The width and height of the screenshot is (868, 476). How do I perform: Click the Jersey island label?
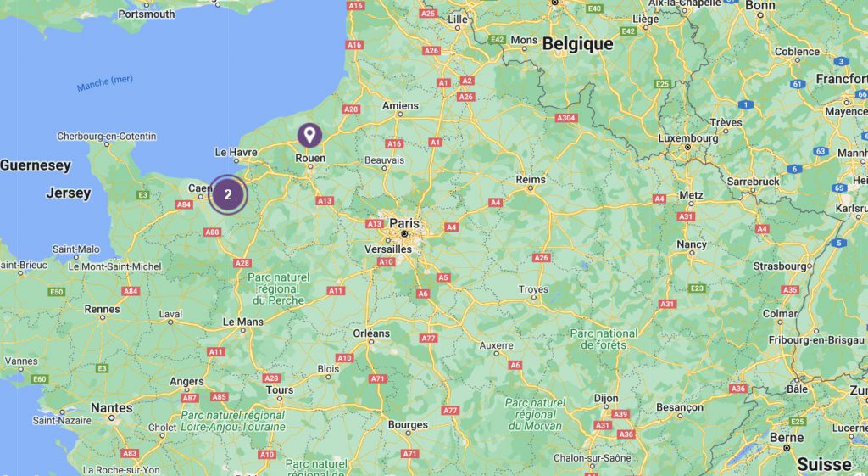click(x=69, y=193)
